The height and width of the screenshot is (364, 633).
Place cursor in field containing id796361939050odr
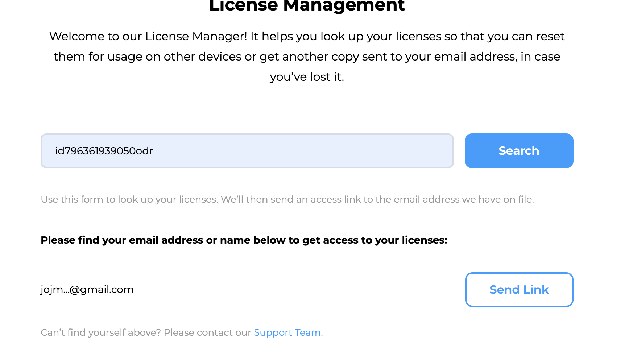(x=247, y=151)
